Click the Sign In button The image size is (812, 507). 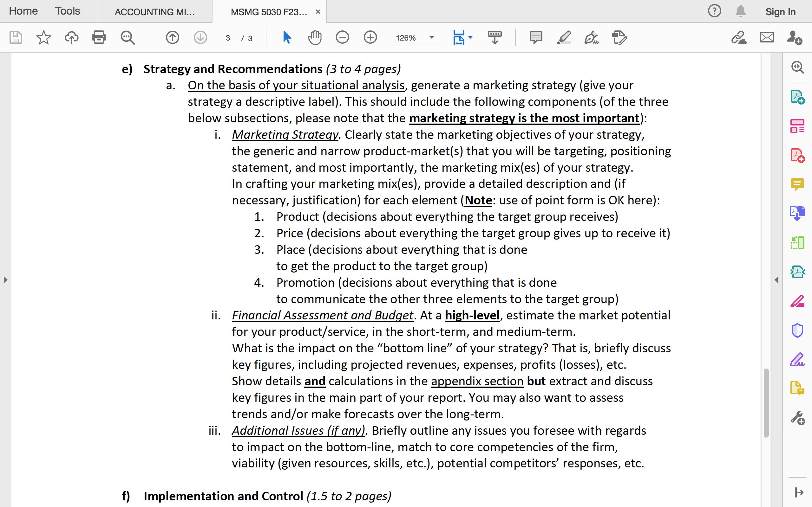coord(780,11)
